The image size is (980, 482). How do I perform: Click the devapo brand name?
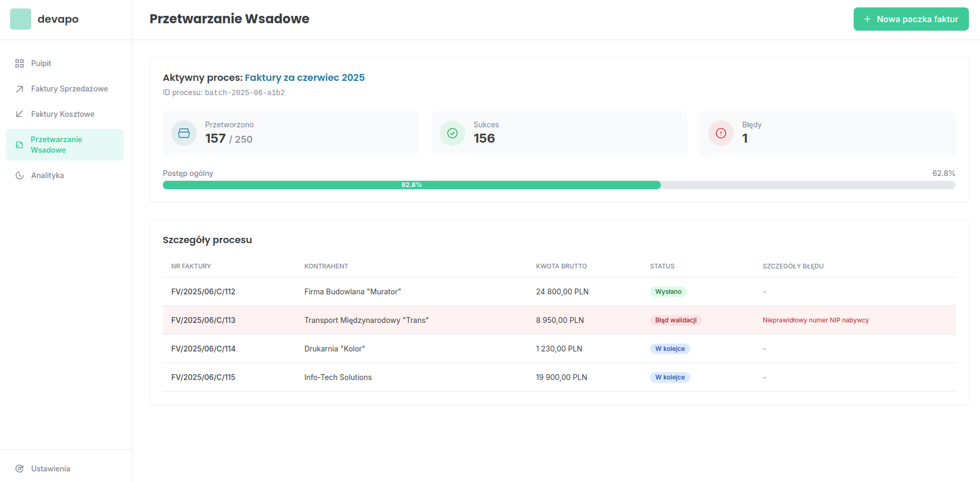[58, 19]
